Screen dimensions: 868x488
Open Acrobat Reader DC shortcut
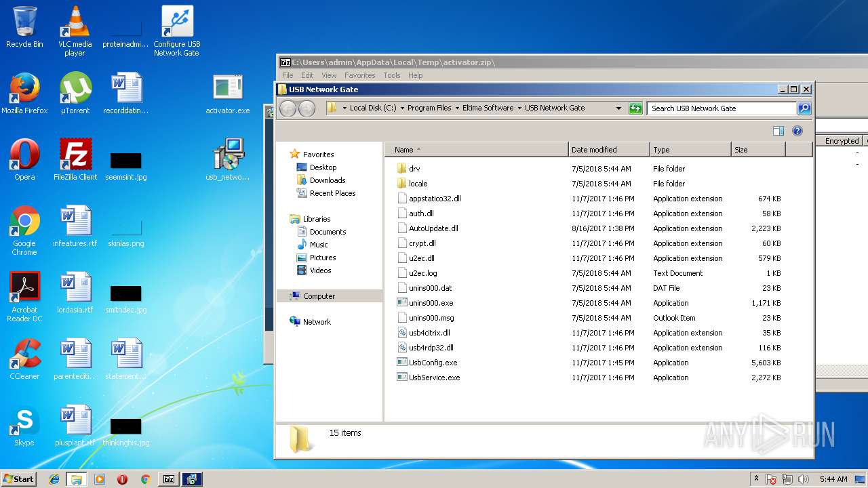(24, 297)
